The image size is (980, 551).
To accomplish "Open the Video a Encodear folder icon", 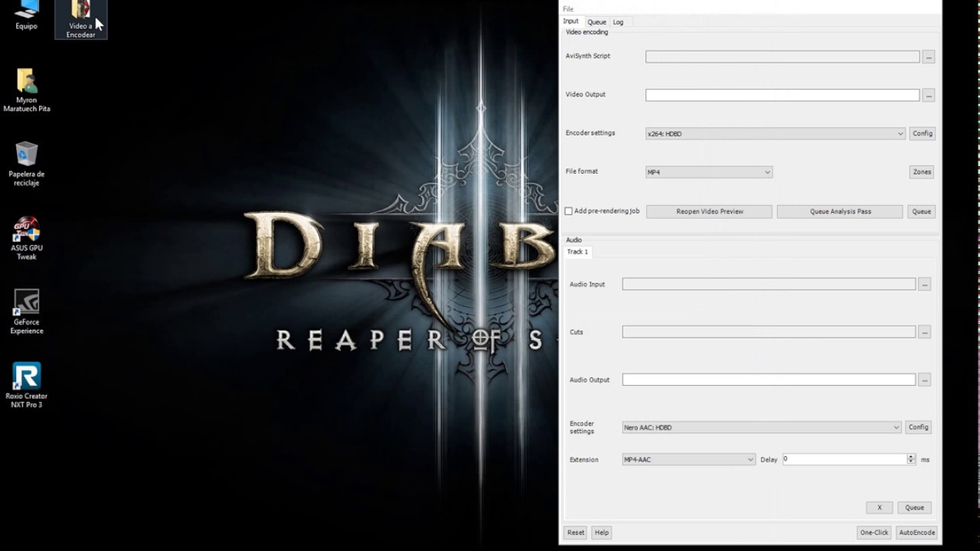I will (80, 19).
